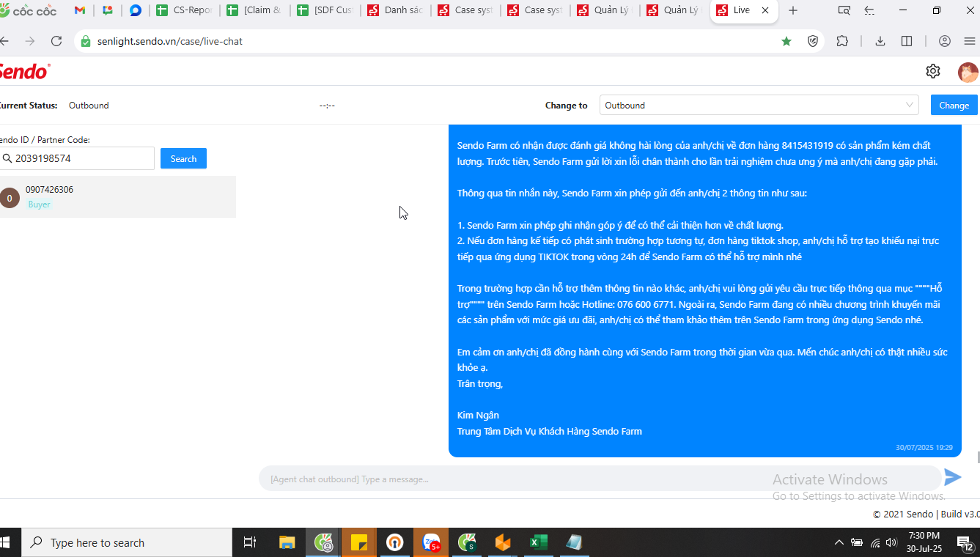Open the browser profile account icon
This screenshot has width=980, height=557.
point(945,41)
